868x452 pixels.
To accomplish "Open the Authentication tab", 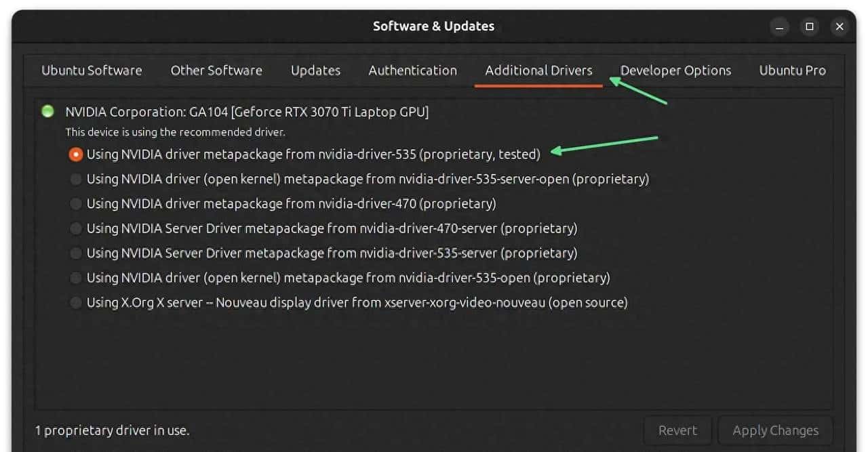I will tap(412, 70).
